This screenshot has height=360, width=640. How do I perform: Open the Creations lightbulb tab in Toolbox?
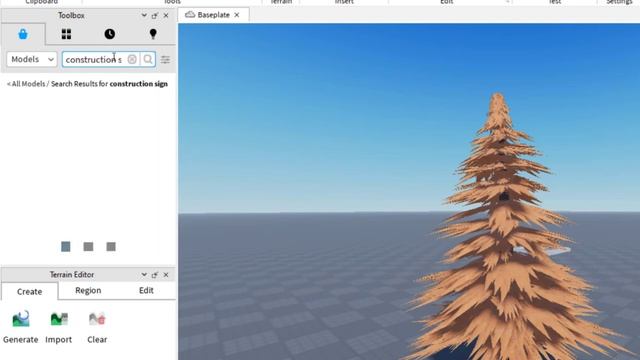tap(153, 34)
